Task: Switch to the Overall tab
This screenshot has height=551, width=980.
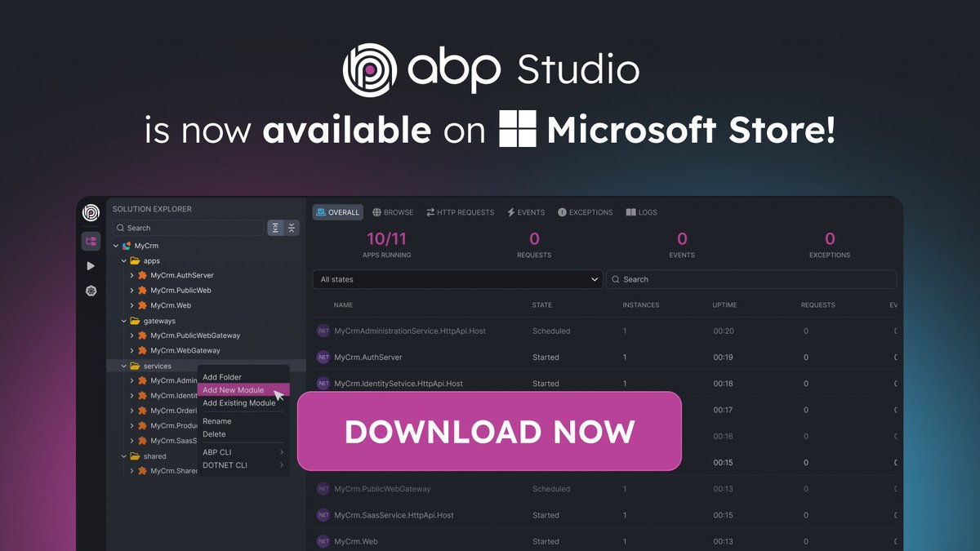Action: click(x=338, y=212)
